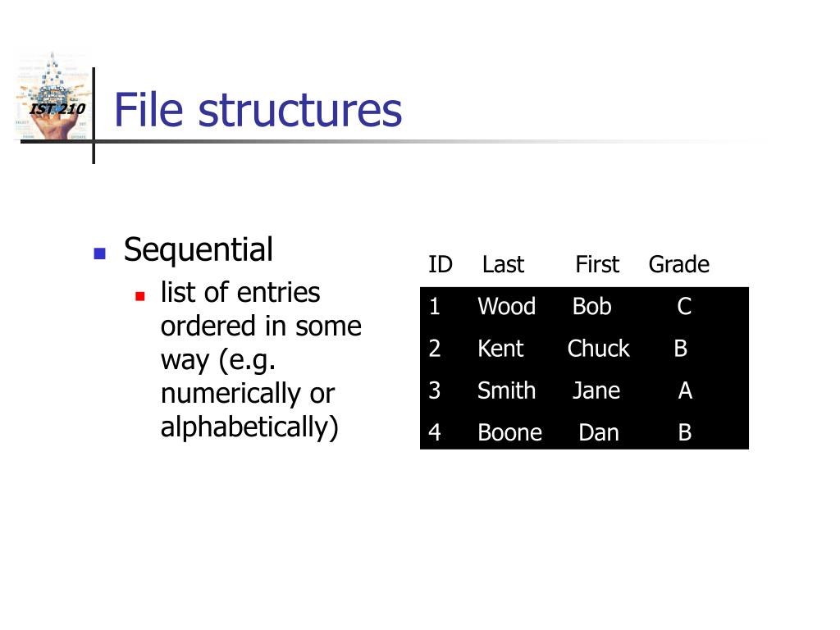The image size is (840, 630).
Task: Click grade C in Bob's row
Action: 684,307
